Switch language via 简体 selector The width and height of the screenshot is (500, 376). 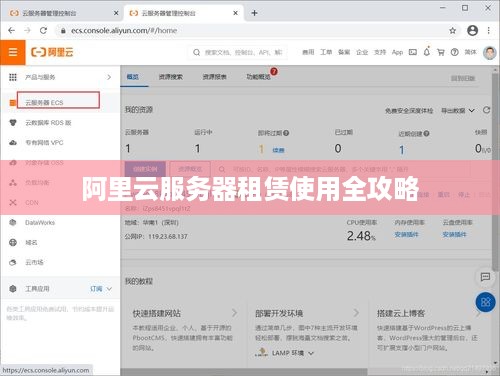(470, 52)
